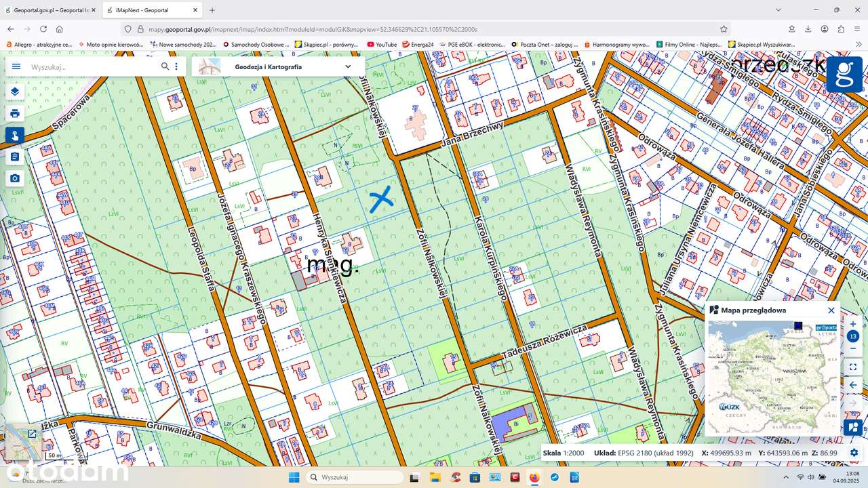Screen dimensions: 868x488
Task: Go back to previous map view
Action: [853, 385]
